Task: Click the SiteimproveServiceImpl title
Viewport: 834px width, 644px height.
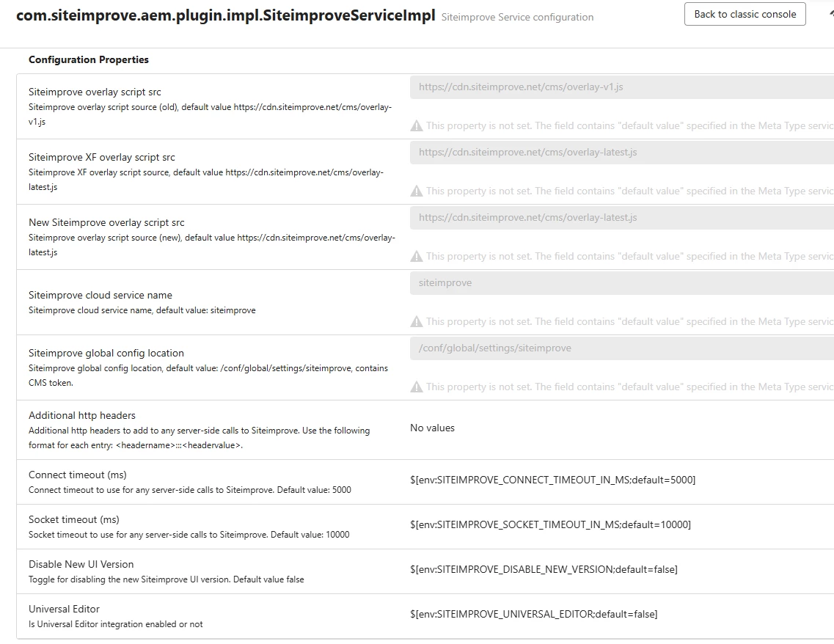Action: [225, 15]
